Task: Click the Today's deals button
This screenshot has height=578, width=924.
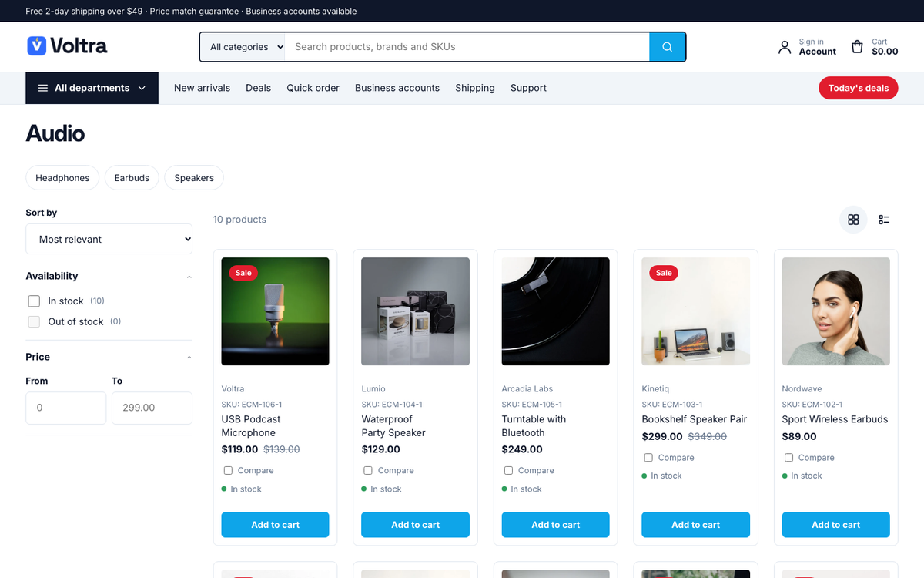Action: pyautogui.click(x=859, y=88)
